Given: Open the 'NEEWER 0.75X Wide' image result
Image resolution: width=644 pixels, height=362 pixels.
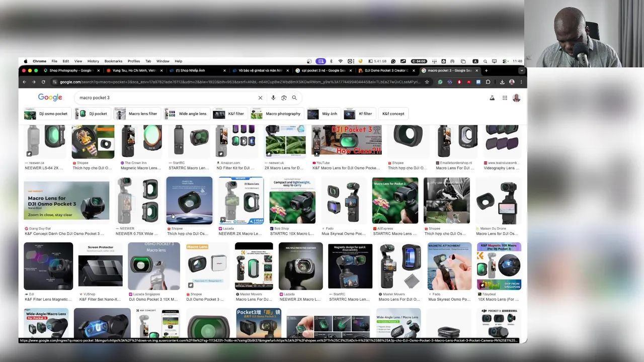Looking at the screenshot, I should point(137,201).
